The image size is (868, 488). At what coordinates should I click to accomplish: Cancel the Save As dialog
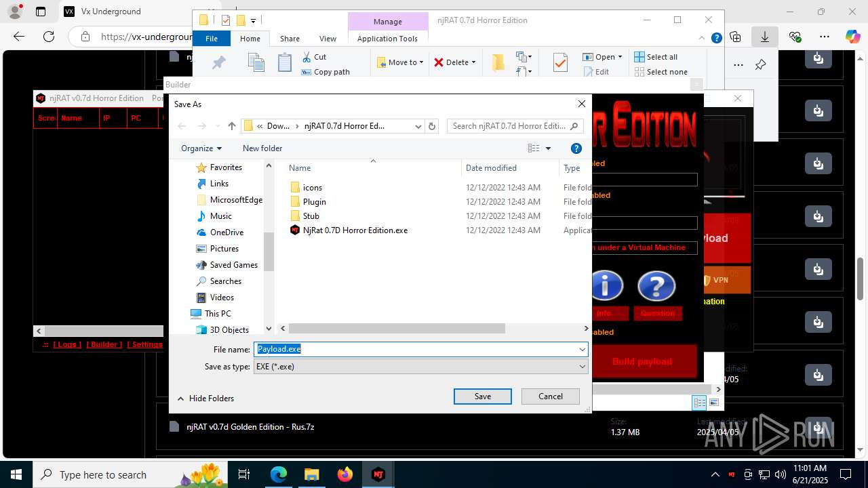[550, 396]
